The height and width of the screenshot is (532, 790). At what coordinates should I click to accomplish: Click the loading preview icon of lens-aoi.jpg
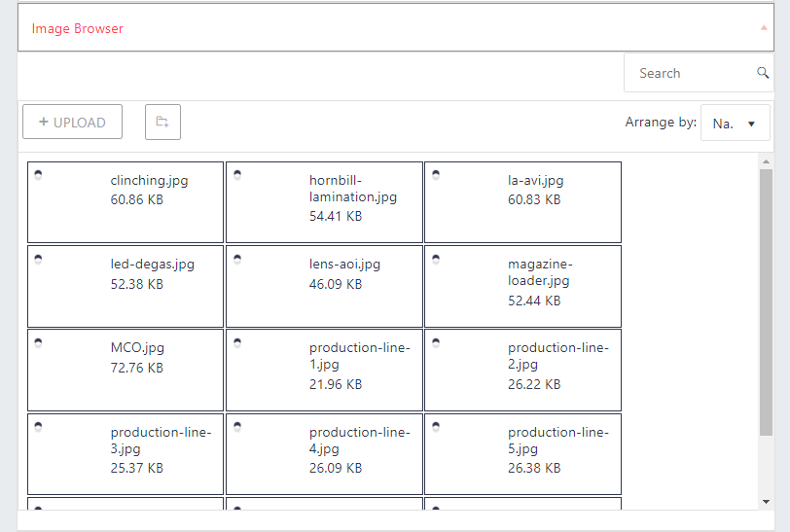click(237, 259)
